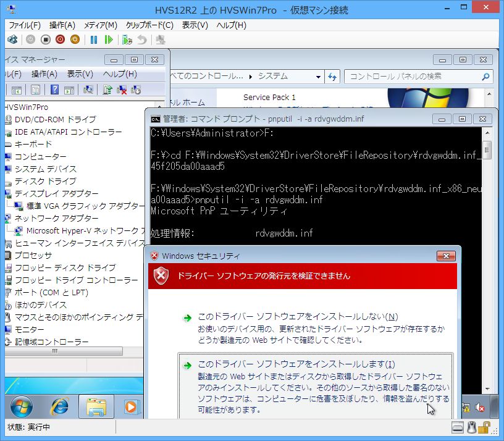Select モニター in the device tree
Screen dimensions: 504x441
(x=29, y=329)
